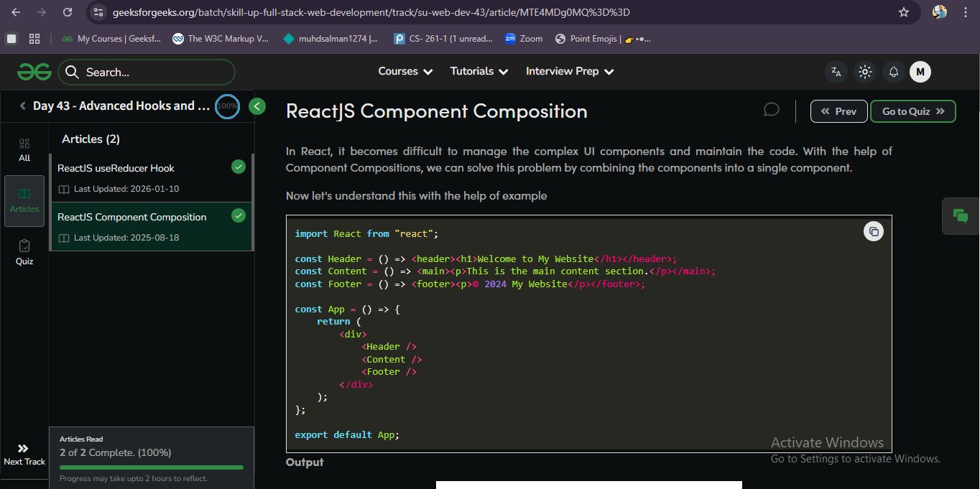This screenshot has width=980, height=489.
Task: Click Go to Quiz button
Action: point(913,111)
